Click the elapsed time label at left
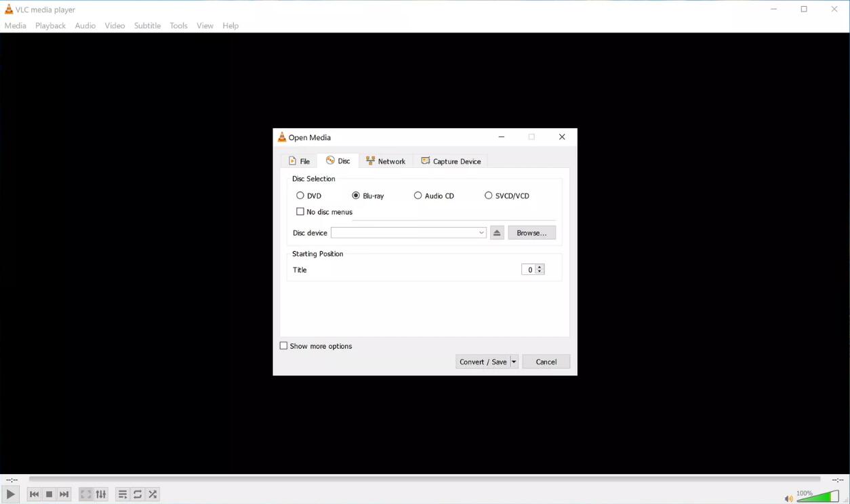The image size is (850, 504). coord(12,480)
